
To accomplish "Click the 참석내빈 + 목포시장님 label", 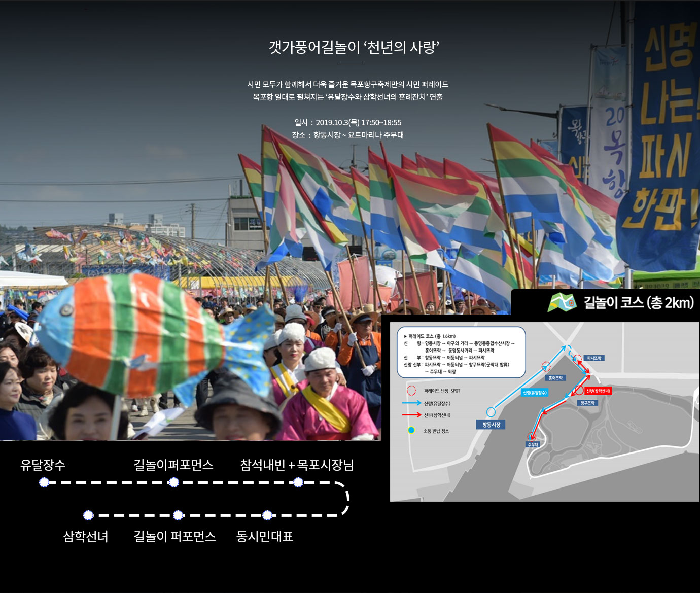I will (297, 465).
